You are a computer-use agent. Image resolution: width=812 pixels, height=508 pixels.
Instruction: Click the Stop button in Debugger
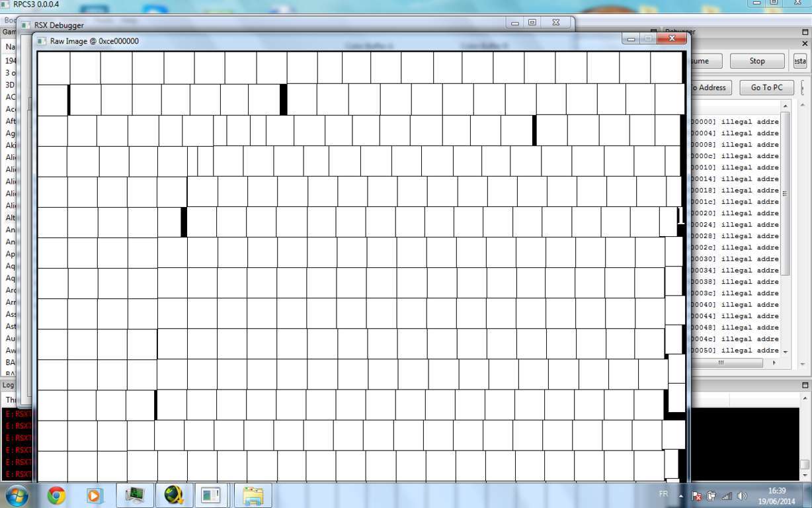pos(757,61)
